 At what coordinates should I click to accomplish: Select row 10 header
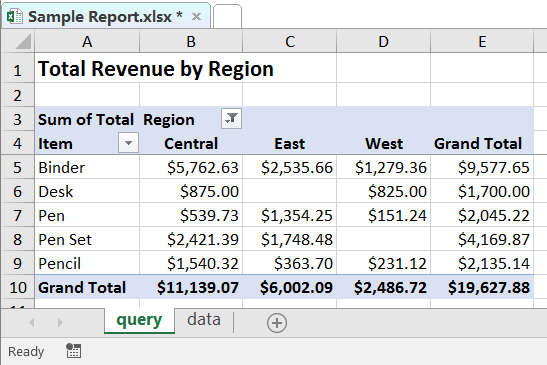click(x=18, y=287)
